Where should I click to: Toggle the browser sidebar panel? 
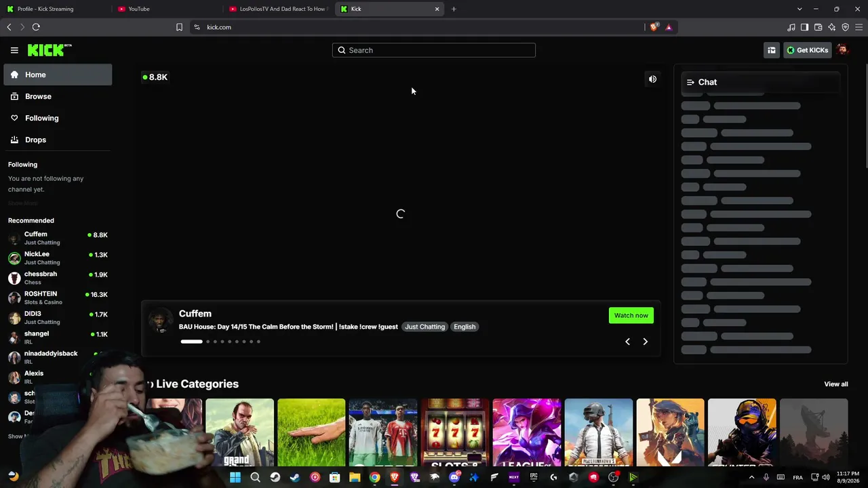tap(804, 27)
